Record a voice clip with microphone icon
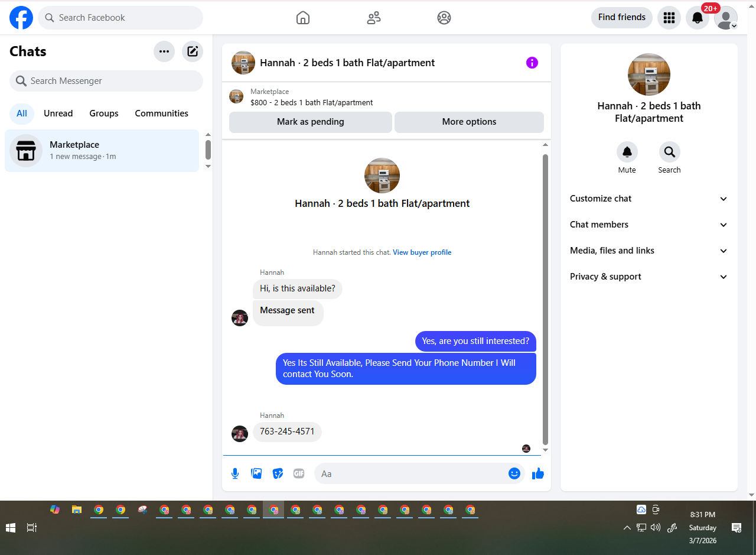This screenshot has width=756, height=555. point(235,473)
